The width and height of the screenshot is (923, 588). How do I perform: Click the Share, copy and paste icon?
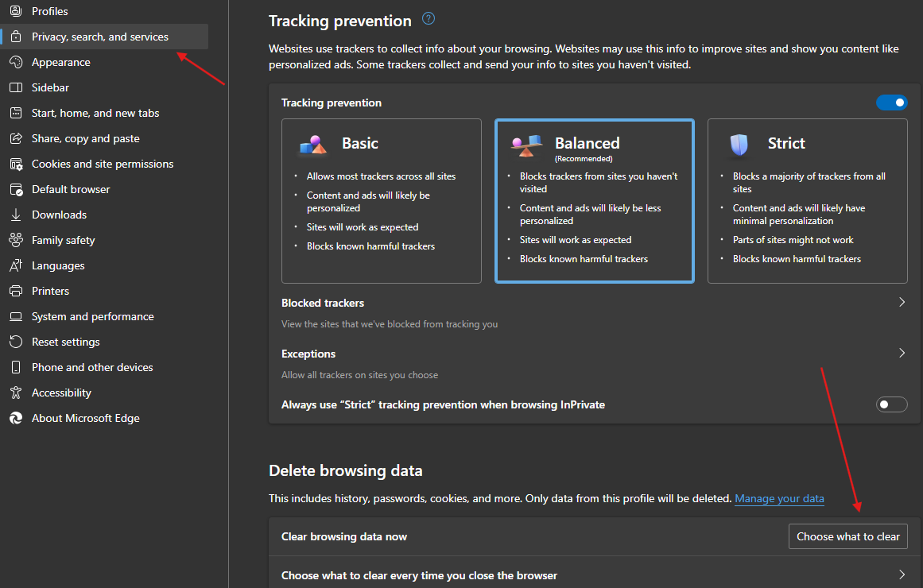pos(16,138)
